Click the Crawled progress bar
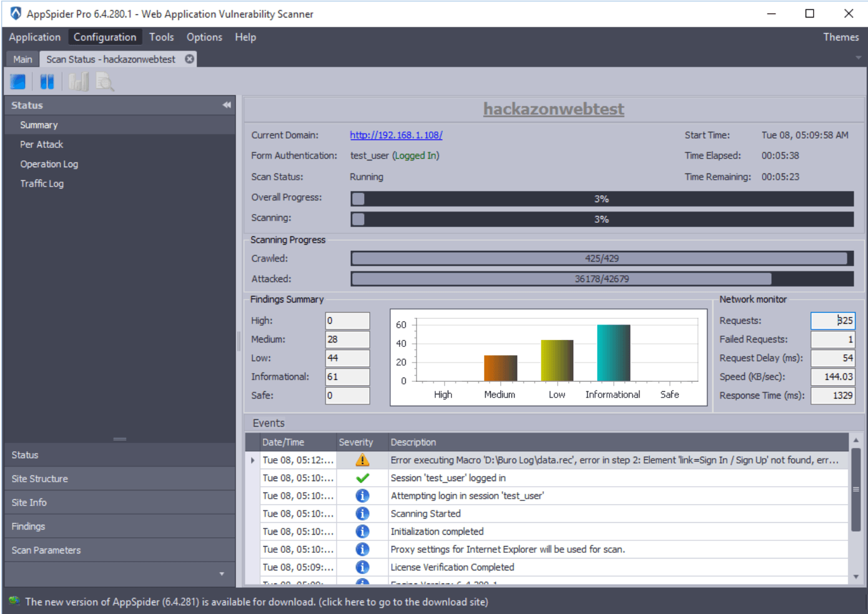 [x=602, y=258]
